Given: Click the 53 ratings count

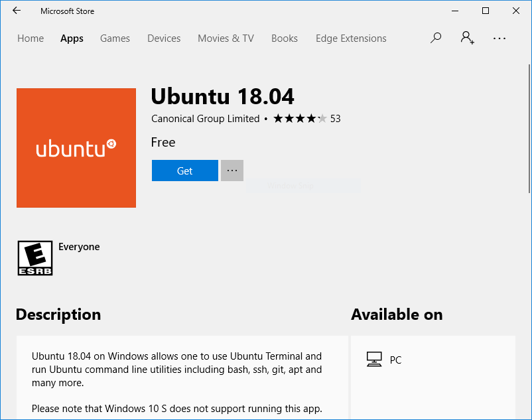Looking at the screenshot, I should point(336,118).
